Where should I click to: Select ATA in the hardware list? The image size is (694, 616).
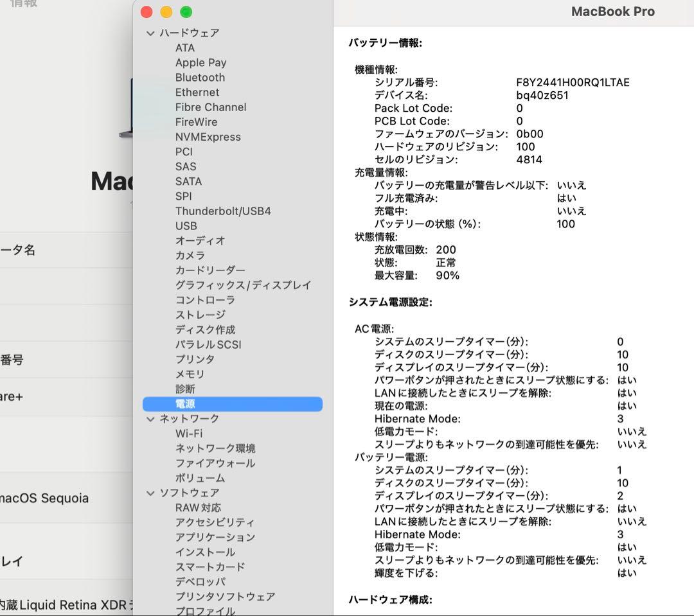click(x=185, y=48)
